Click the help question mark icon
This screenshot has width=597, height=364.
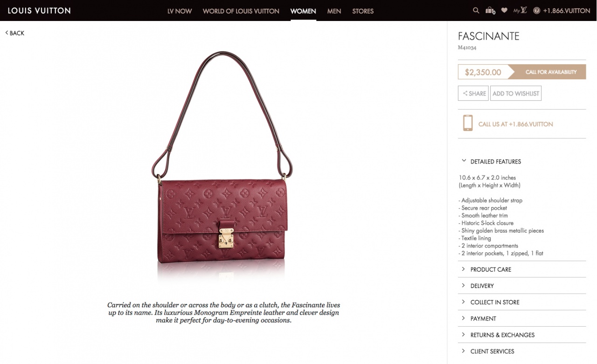[x=536, y=10]
